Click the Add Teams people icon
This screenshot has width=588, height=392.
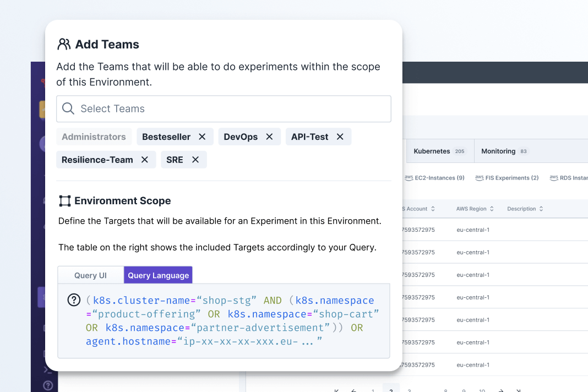[64, 44]
